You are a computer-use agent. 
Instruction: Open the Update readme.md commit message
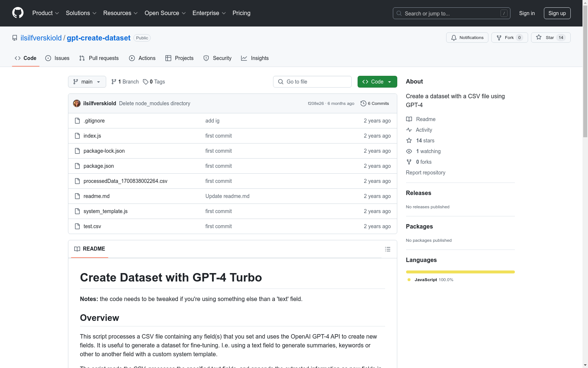[x=227, y=196]
